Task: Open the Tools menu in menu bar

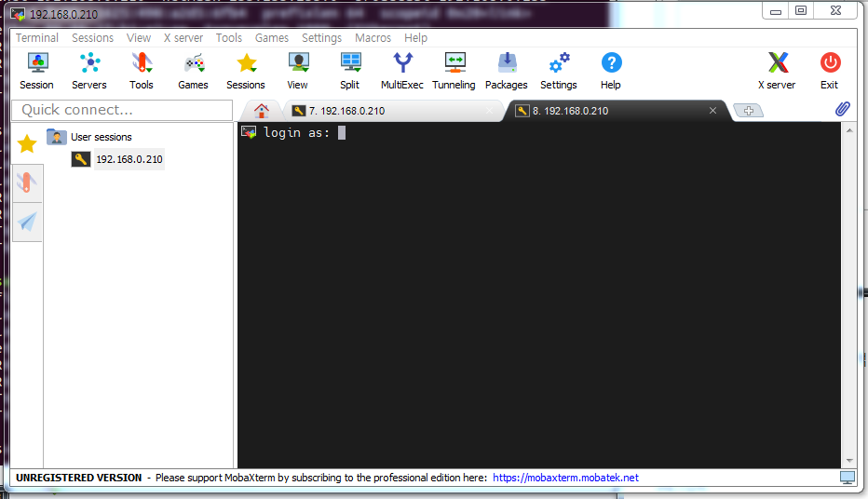Action: (229, 37)
